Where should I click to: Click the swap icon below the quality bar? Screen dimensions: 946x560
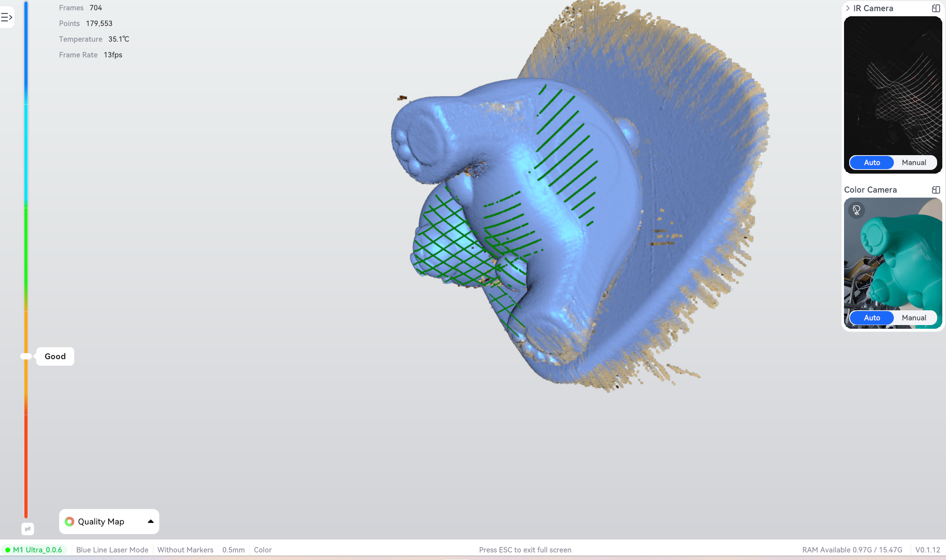point(28,529)
